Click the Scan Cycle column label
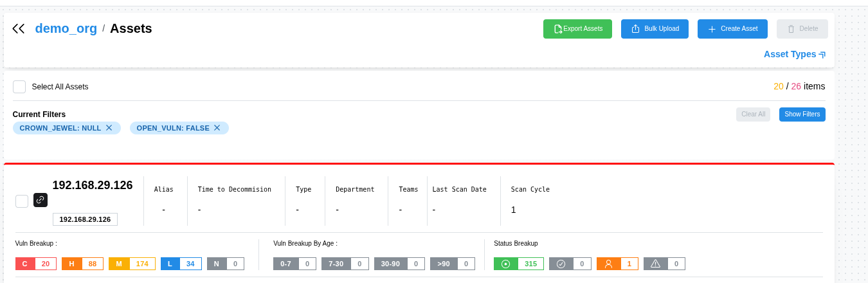 [530, 189]
